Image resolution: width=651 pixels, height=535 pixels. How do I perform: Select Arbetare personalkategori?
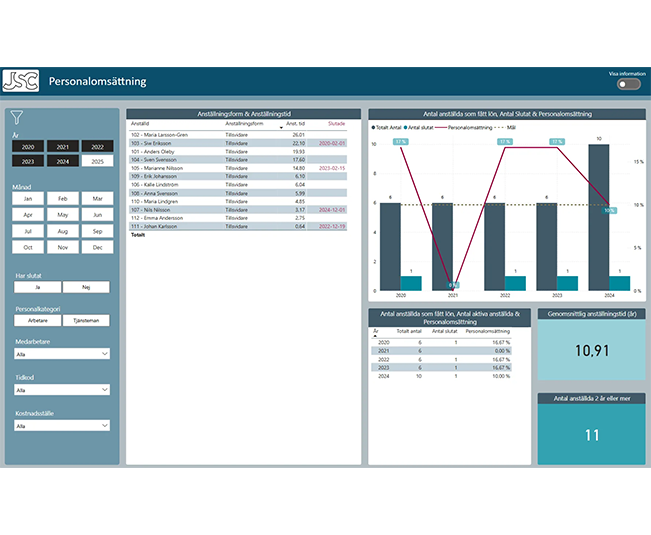point(38,320)
